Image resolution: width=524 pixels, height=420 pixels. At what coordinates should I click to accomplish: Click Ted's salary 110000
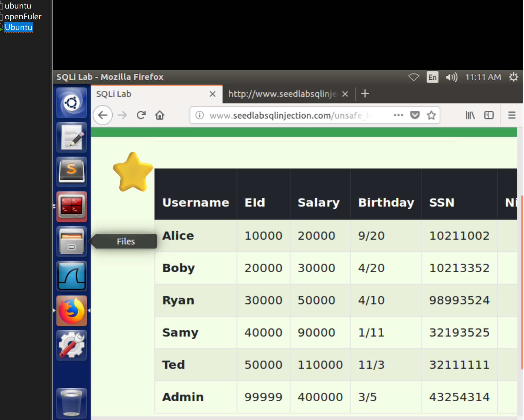(320, 365)
